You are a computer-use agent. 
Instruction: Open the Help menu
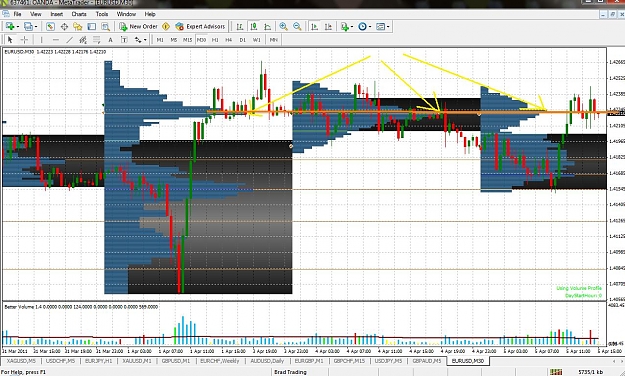coord(150,14)
